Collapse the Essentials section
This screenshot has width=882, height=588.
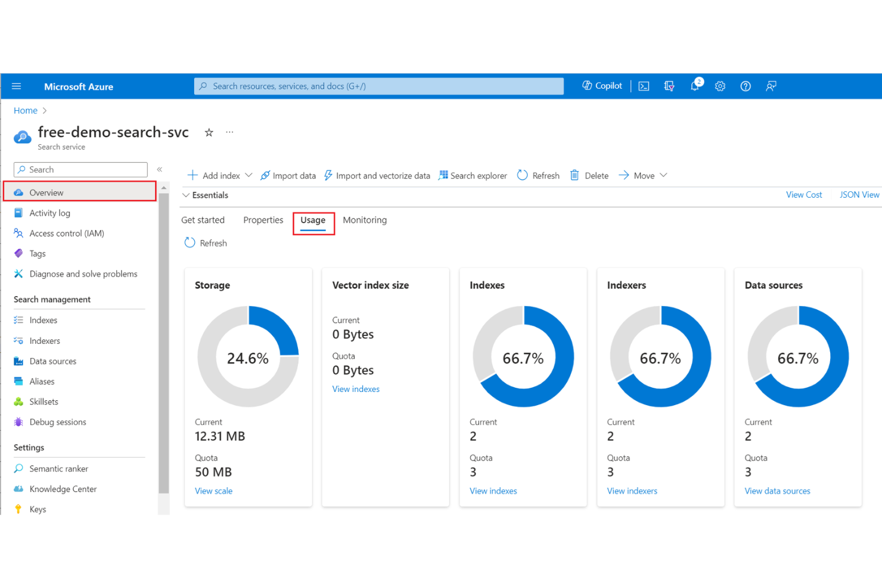[186, 195]
